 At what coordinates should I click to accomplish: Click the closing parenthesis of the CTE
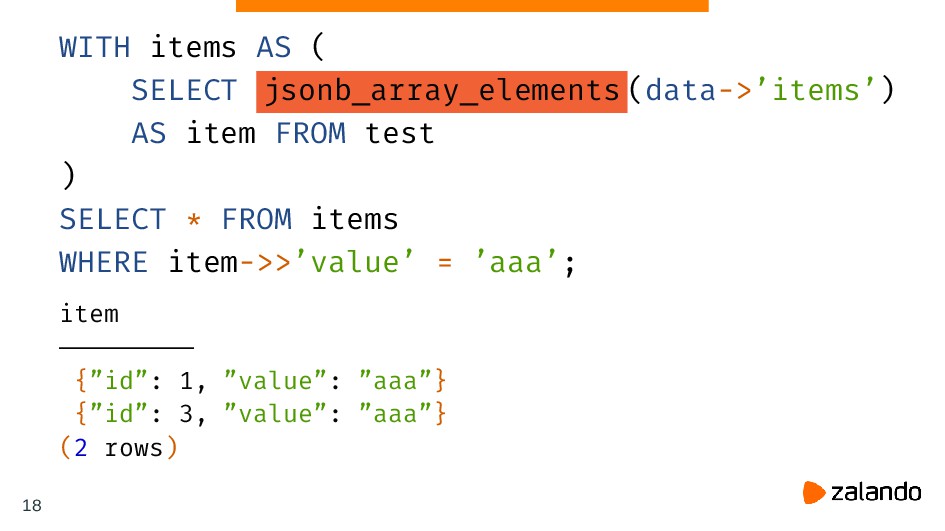[x=69, y=175]
